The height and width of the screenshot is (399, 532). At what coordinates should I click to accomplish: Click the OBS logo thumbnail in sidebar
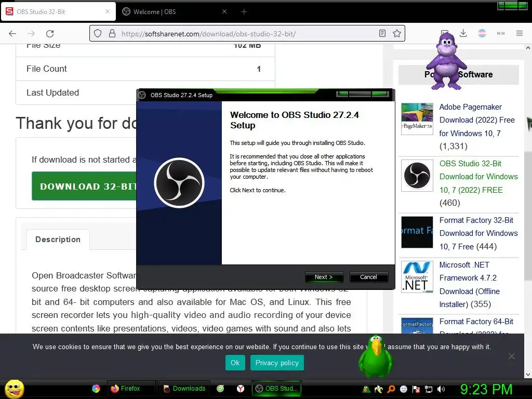[x=417, y=176]
